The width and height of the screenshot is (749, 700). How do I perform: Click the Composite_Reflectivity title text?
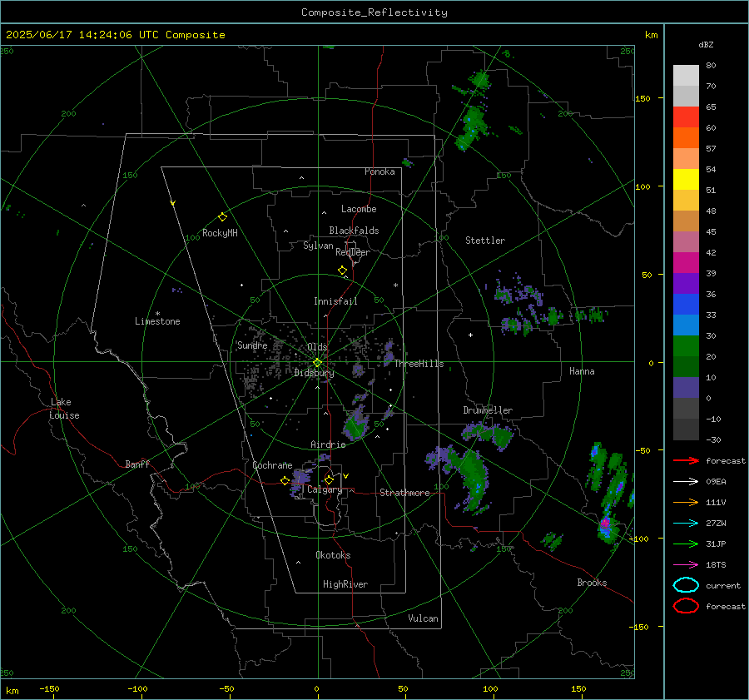coord(374,12)
